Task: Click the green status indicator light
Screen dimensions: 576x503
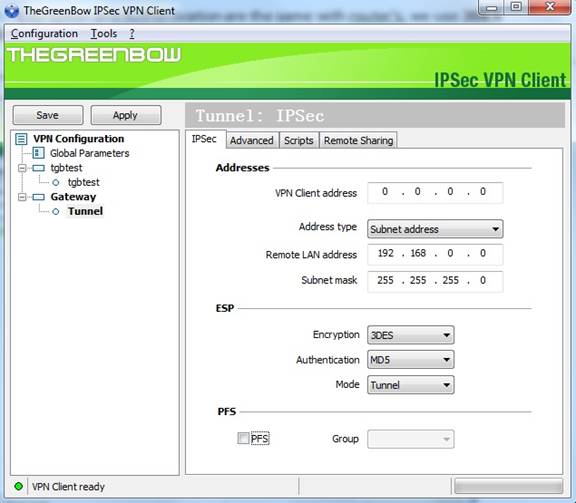Action: (18, 486)
